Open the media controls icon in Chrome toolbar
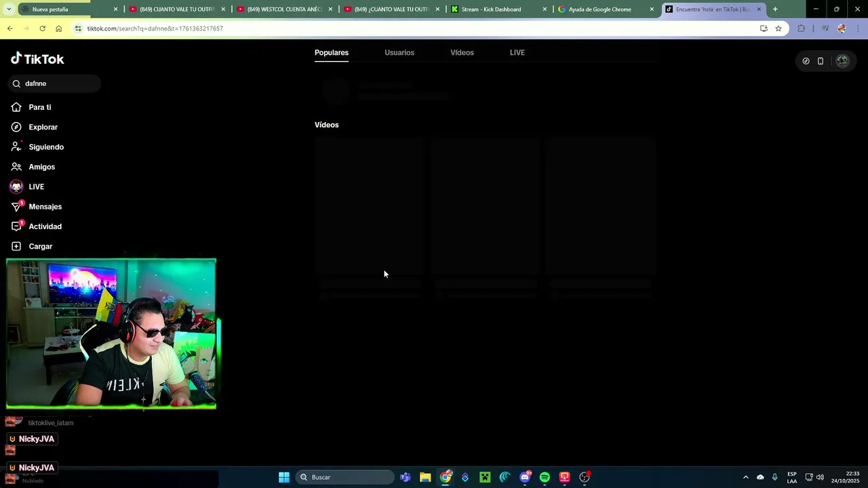Image resolution: width=868 pixels, height=488 pixels. 825,28
